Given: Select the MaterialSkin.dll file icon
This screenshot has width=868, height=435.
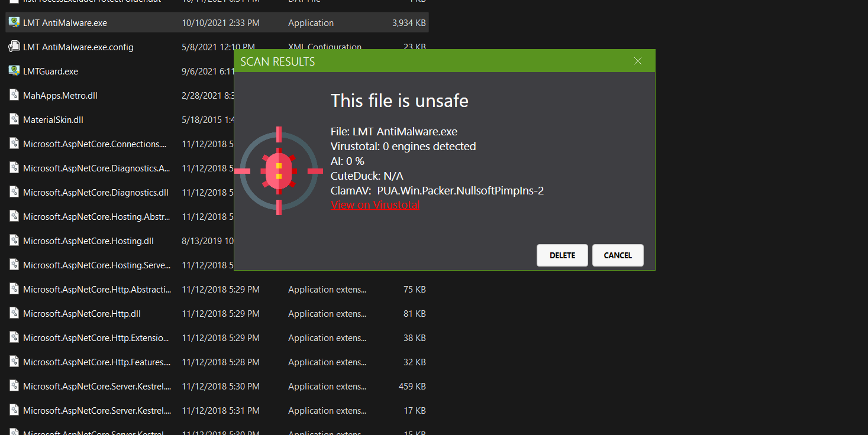Looking at the screenshot, I should click(14, 119).
